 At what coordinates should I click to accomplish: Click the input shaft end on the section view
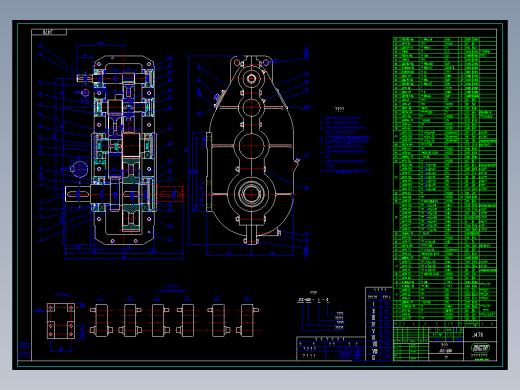pyautogui.click(x=84, y=78)
